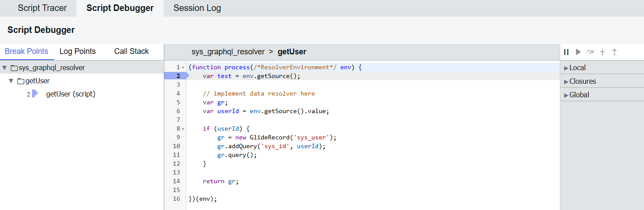Viewport: 644px width, 210px height.
Task: Pause debugging with the pause icon
Action: click(566, 52)
